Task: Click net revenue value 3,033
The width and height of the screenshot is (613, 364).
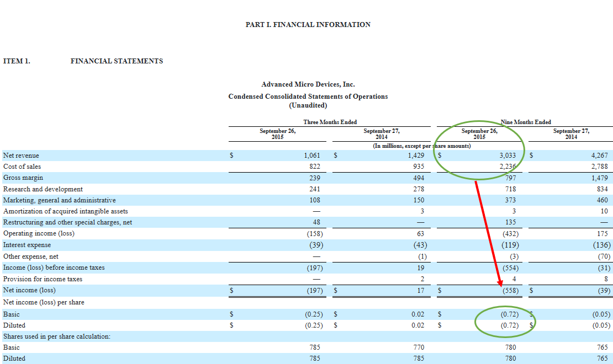Action: point(508,156)
